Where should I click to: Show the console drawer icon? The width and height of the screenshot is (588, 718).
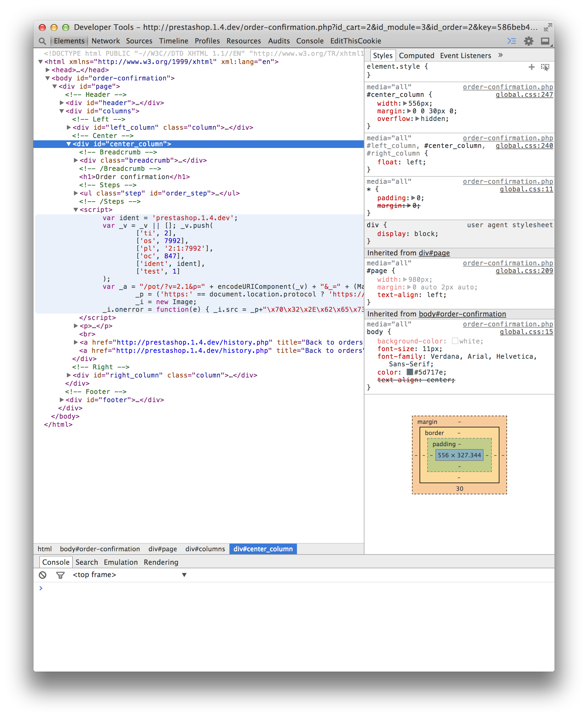511,41
